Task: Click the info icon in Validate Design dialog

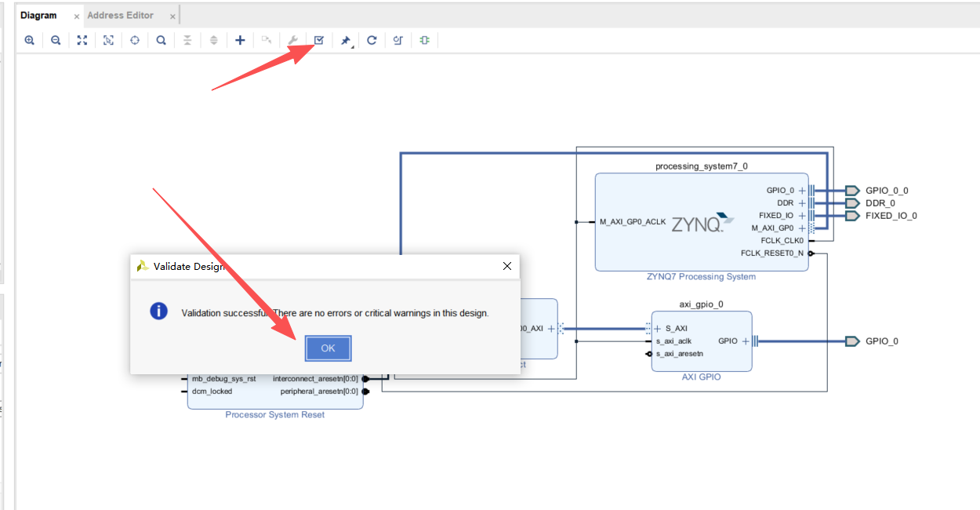Action: 159,311
